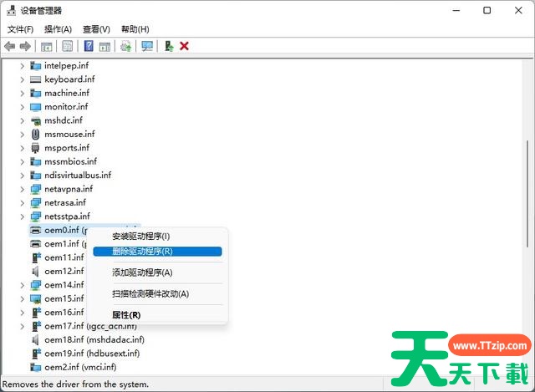The height and width of the screenshot is (392, 535).
Task: Click the update driver toolbar icon
Action: click(126, 46)
